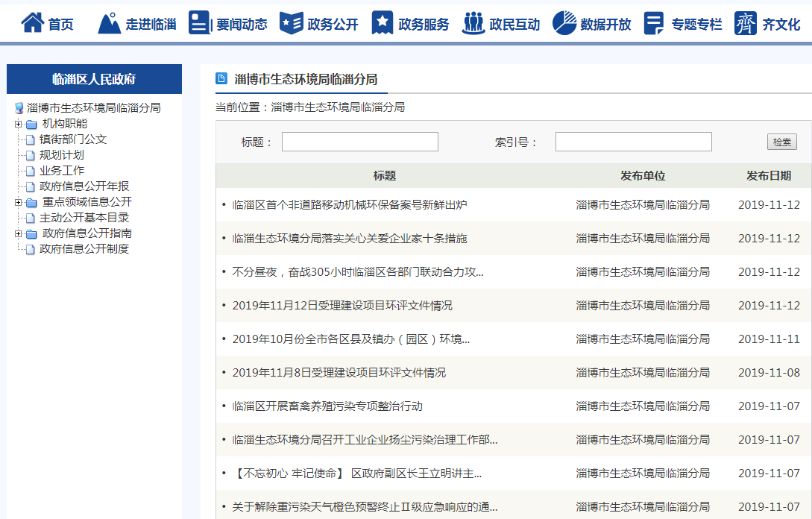Focus the 标题 input field
The width and height of the screenshot is (812, 519).
[360, 142]
